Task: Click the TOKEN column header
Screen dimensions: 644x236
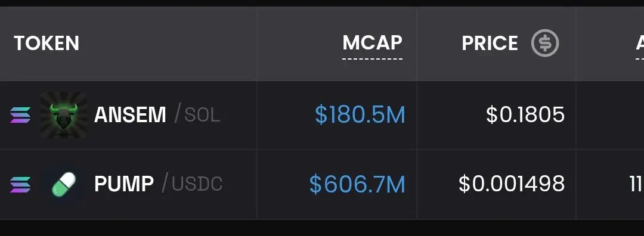Action: pyautogui.click(x=47, y=43)
